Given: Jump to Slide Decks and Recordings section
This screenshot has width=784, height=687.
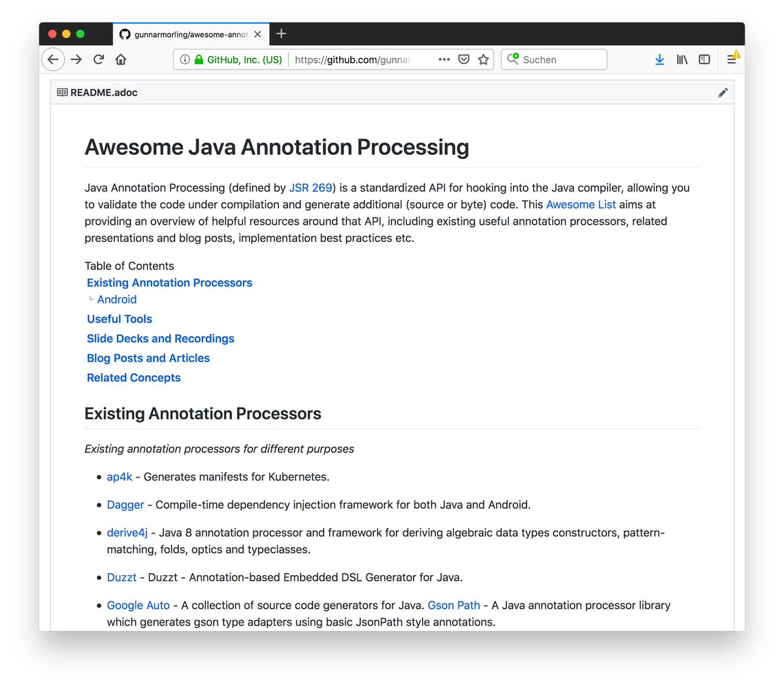Looking at the screenshot, I should [160, 339].
